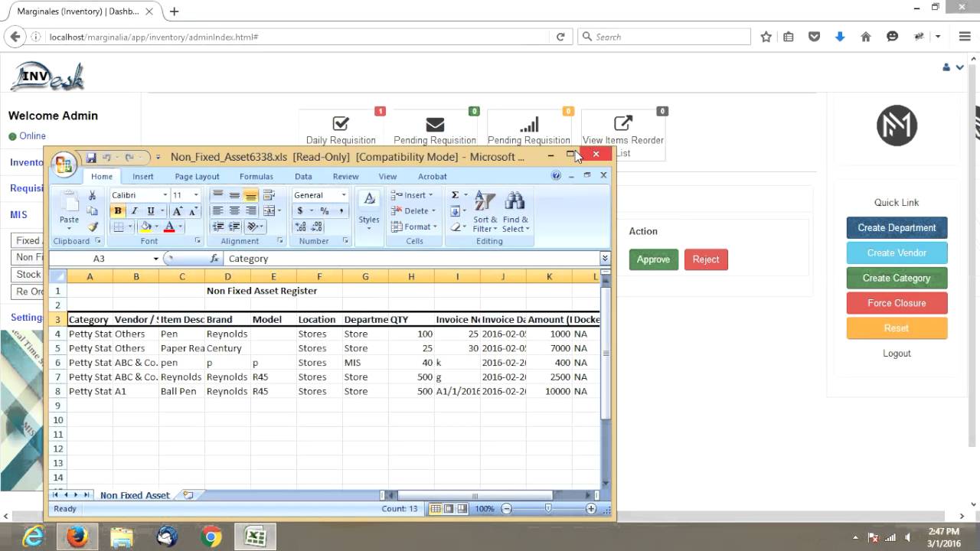The image size is (980, 551).
Task: Select the Non Fixed Asset sheet tab
Action: coord(135,495)
